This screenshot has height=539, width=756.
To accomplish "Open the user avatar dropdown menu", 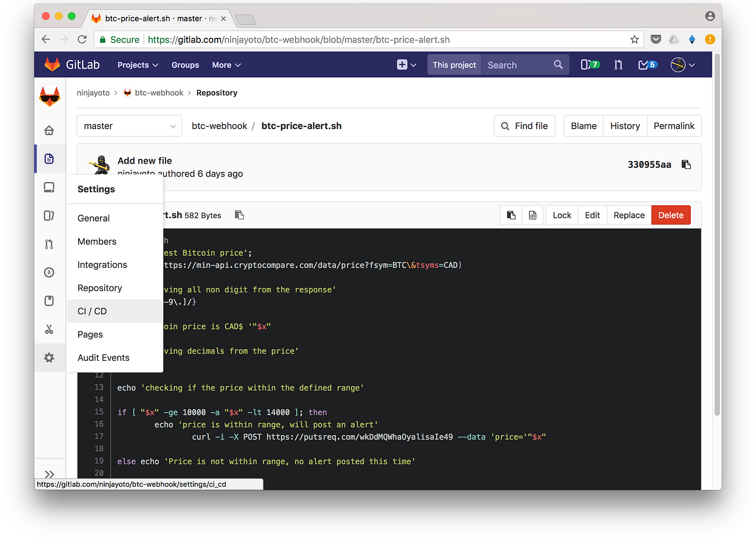I will 683,65.
